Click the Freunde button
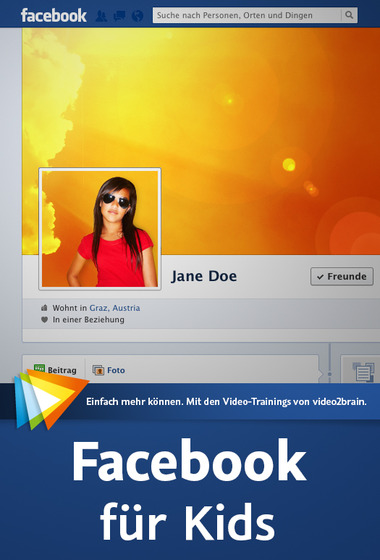This screenshot has height=560, width=380. point(342,276)
